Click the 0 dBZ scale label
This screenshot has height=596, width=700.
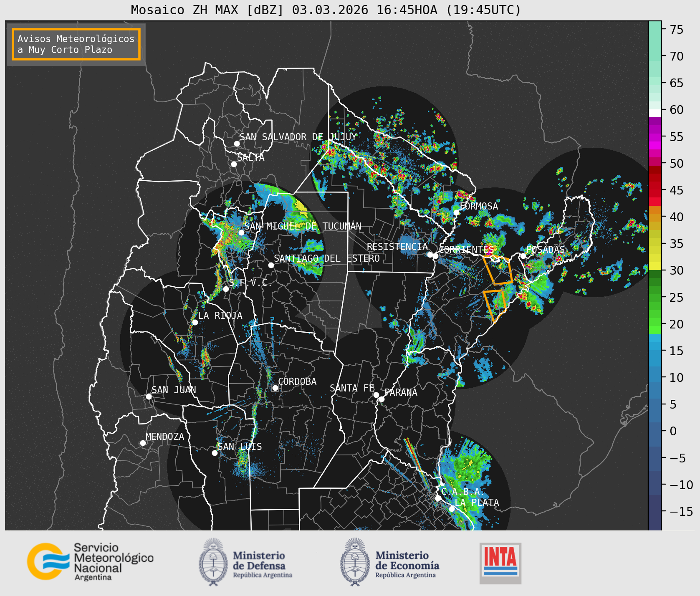673,431
